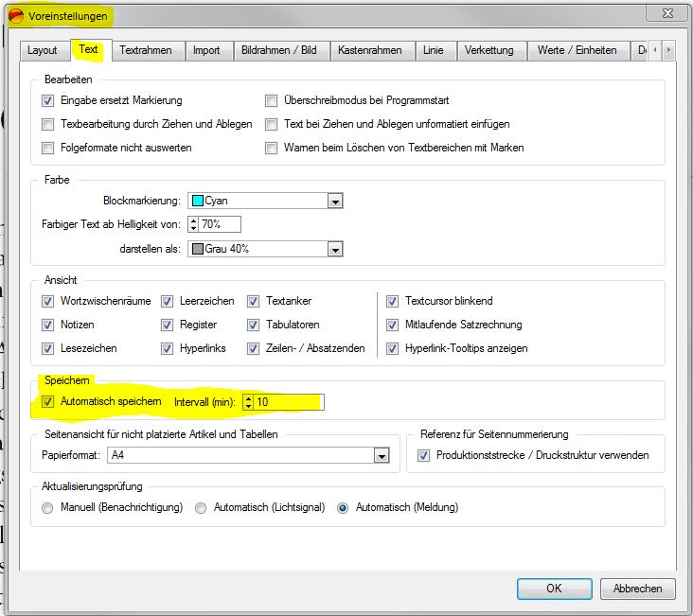693x616 pixels.
Task: Choose Automatisch (Lichtsignal) update check
Action: pos(201,507)
